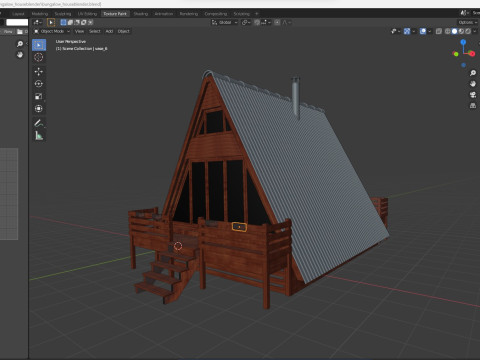Viewport: 480px width, 360px height.
Task: Toggle X-ray mode
Action: 439,31
